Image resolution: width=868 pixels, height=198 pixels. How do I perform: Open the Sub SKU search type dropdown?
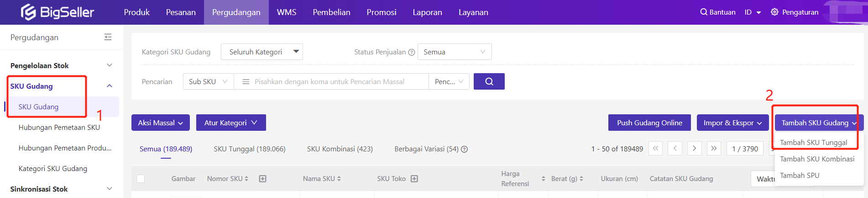[x=208, y=81]
